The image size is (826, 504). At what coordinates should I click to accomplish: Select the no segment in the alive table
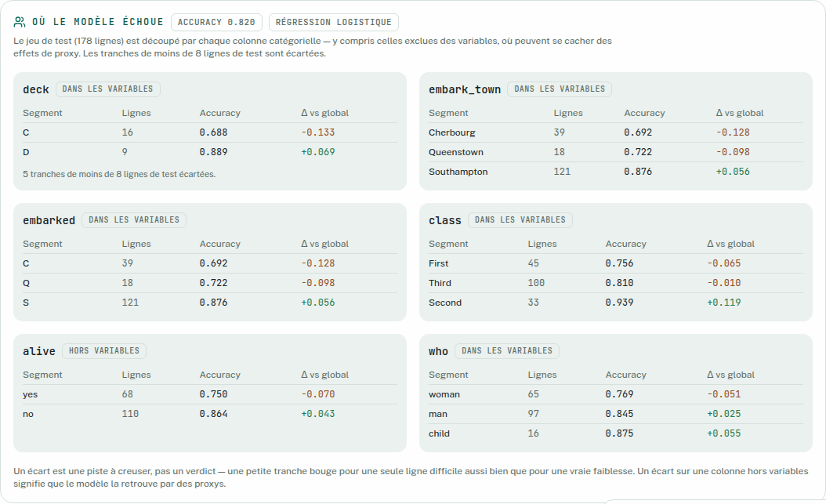pyautogui.click(x=28, y=414)
